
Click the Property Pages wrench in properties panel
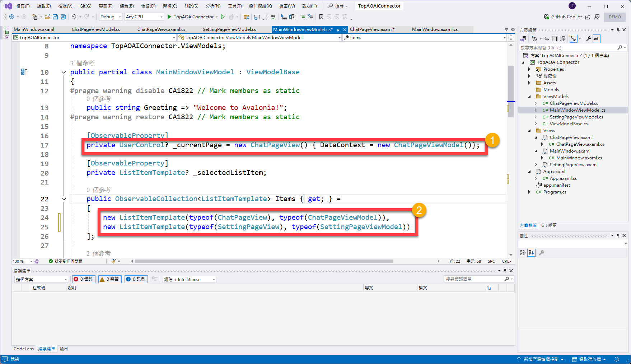click(542, 253)
